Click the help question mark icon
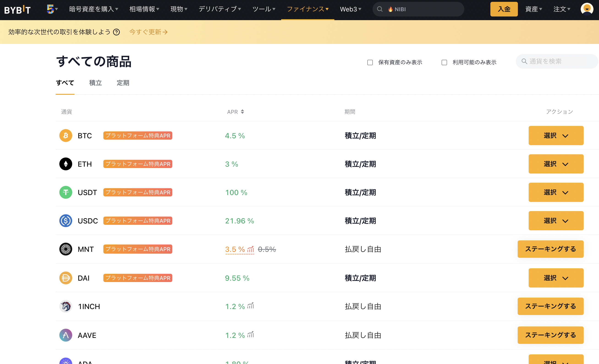The width and height of the screenshot is (599, 364). click(x=116, y=32)
